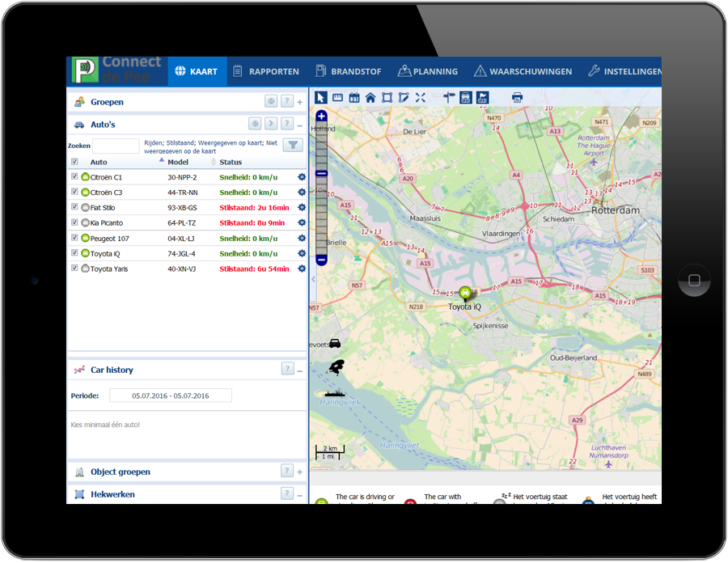Screen dimensions: 728x563
Task: Uncheck the Toyota Yaris checkbox
Action: coord(74,268)
